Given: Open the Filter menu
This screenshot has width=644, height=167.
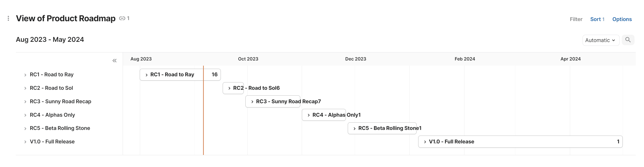Looking at the screenshot, I should (576, 19).
